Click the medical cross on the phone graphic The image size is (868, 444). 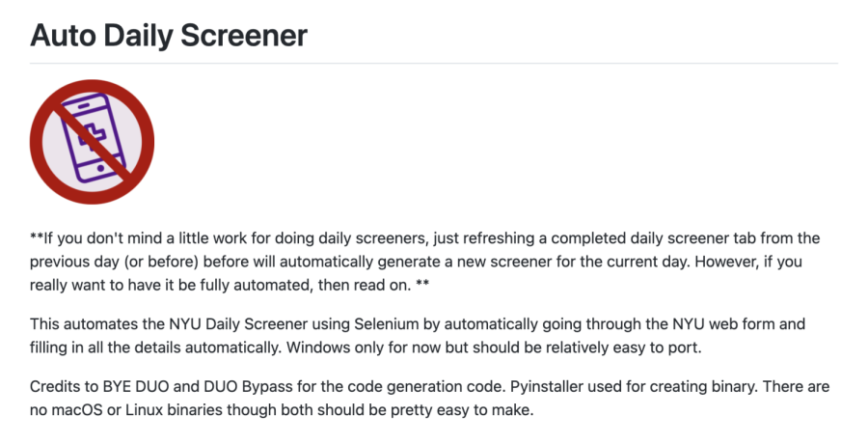pyautogui.click(x=93, y=136)
